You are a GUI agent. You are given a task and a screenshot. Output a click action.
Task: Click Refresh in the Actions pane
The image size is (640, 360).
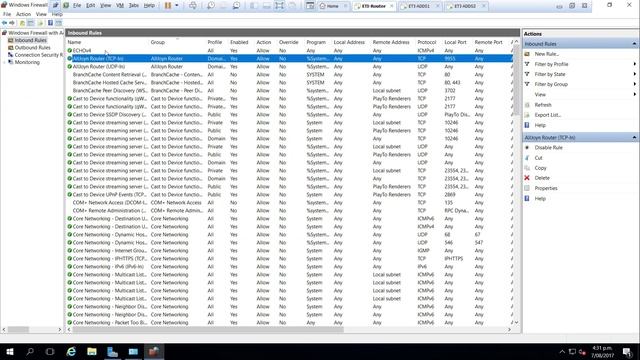(543, 105)
